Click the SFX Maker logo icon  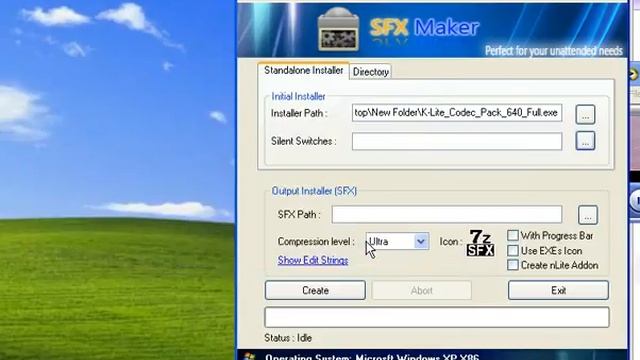338,30
